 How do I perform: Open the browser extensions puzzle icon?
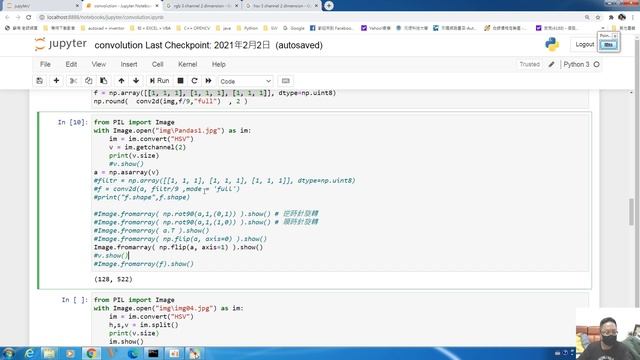pos(611,17)
